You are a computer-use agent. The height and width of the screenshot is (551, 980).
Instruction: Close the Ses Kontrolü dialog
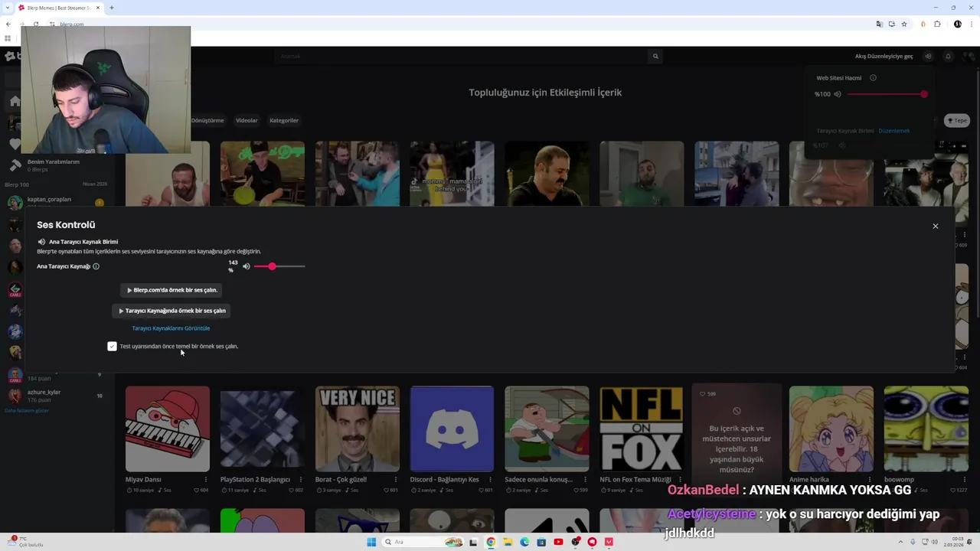click(935, 226)
